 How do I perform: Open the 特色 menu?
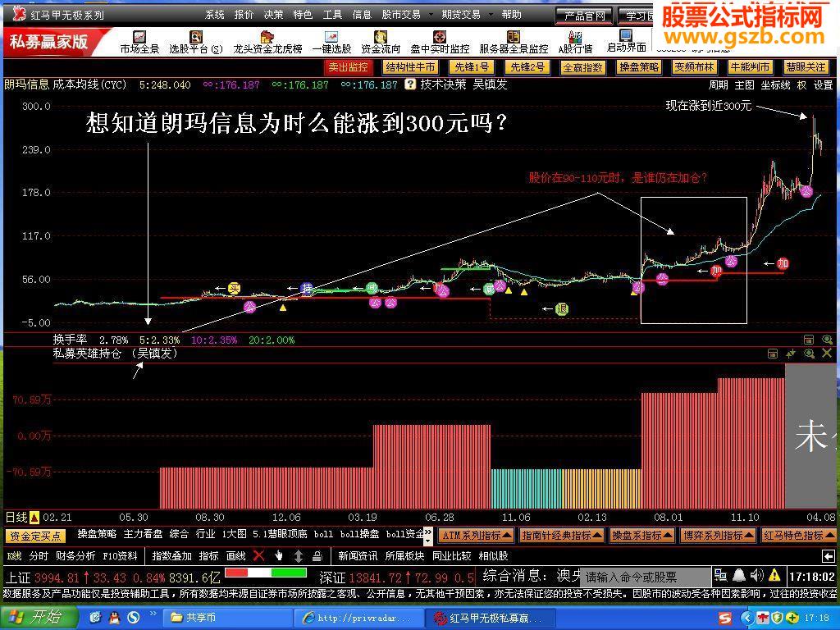303,15
